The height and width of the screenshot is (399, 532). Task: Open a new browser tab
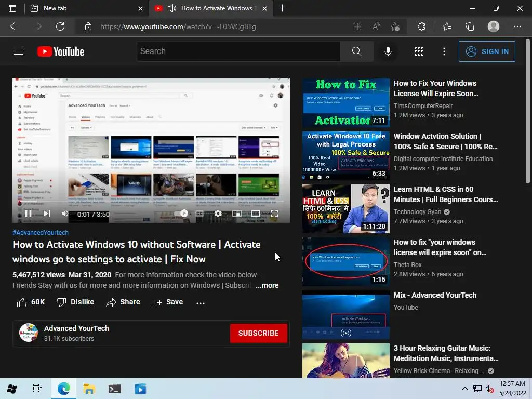282,8
